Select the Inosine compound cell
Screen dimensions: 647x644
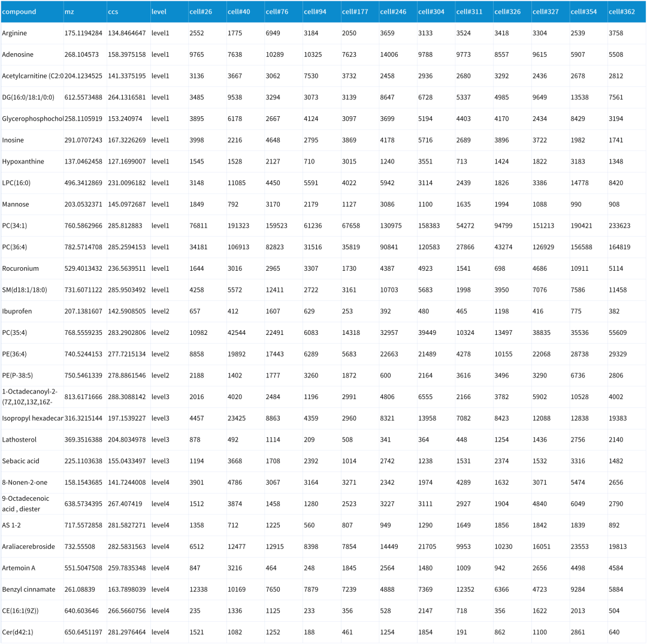click(32, 140)
